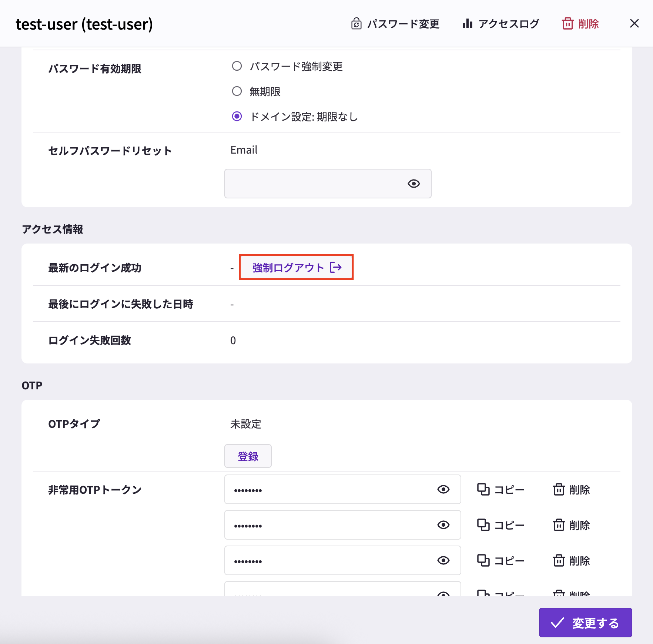
Task: Select ドメイン設定: 期限なし radio button
Action: (237, 117)
